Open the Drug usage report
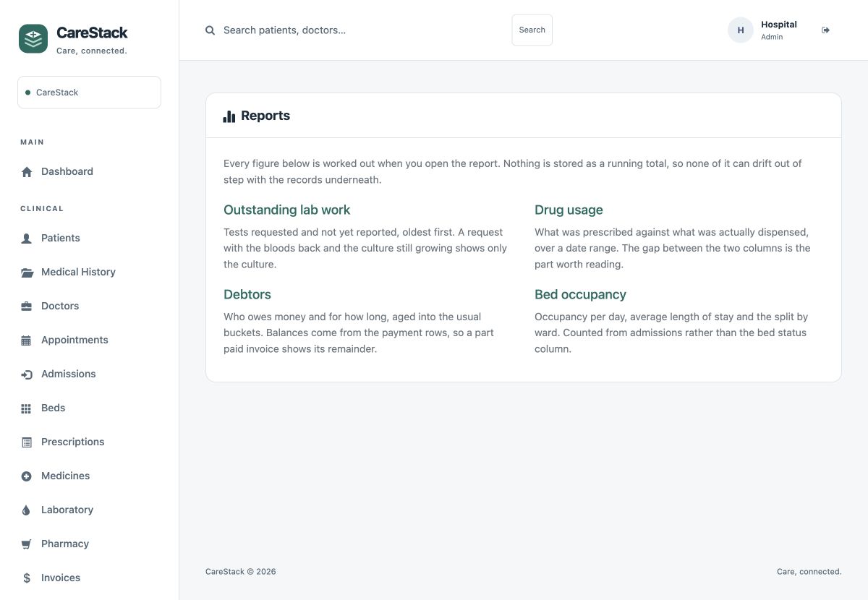 coord(569,210)
